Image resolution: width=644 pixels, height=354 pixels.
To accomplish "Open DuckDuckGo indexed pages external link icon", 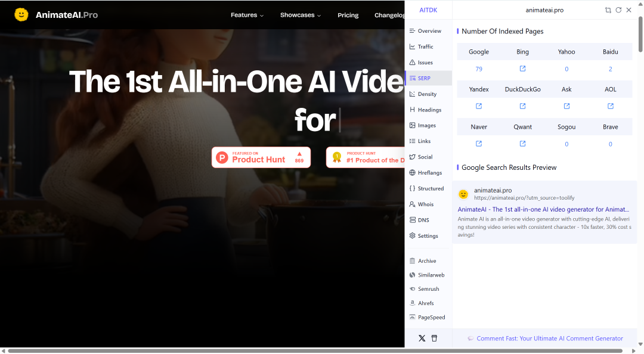I will click(522, 106).
